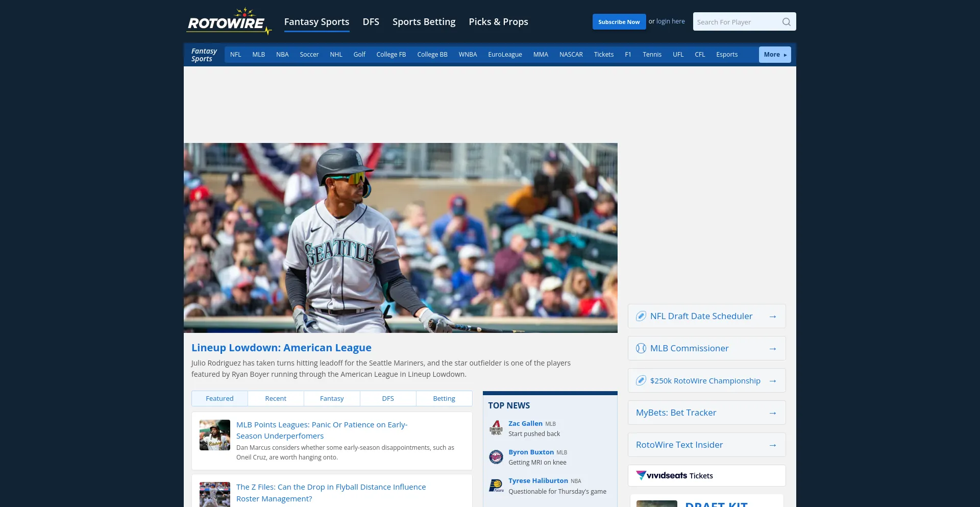Switch to the Betting articles tab
The width and height of the screenshot is (980, 507).
tap(444, 398)
